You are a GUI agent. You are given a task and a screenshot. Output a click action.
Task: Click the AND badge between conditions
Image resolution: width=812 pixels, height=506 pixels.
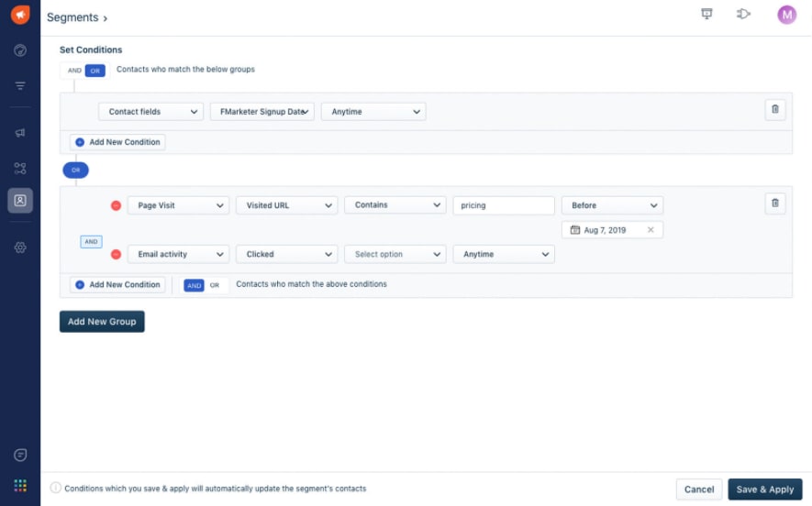click(91, 242)
